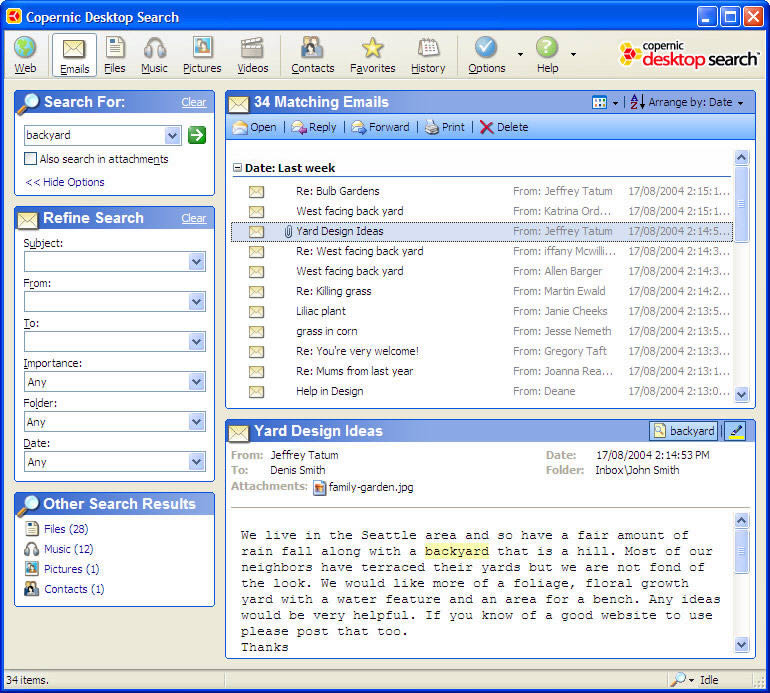The height and width of the screenshot is (693, 770).
Task: Open Contacts (1) search results
Action: tap(74, 589)
